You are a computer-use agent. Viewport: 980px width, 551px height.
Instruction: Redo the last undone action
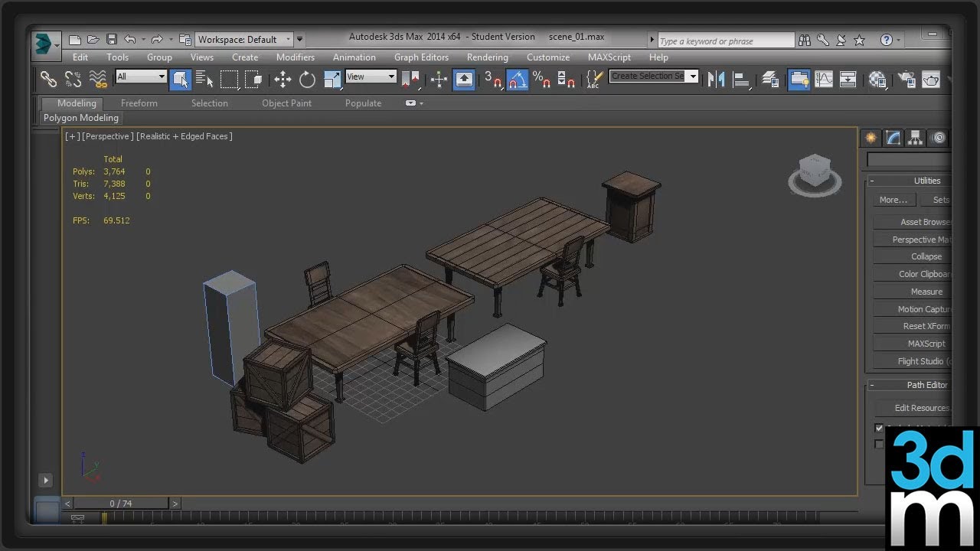(156, 40)
